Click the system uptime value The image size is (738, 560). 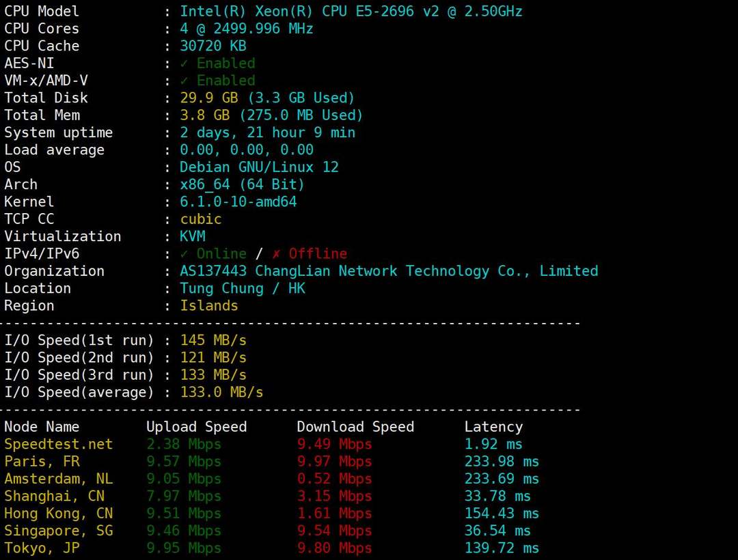267,132
